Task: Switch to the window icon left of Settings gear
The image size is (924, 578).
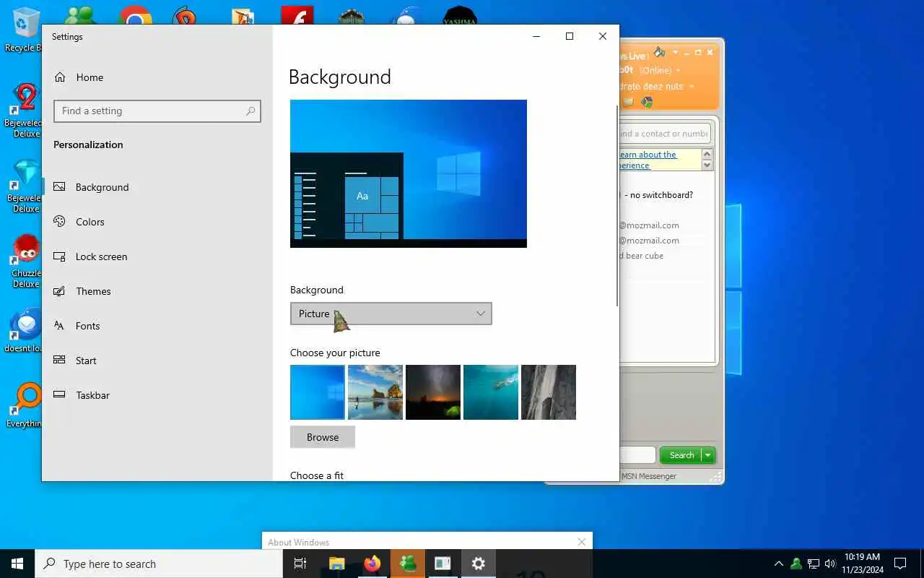Action: 443,564
